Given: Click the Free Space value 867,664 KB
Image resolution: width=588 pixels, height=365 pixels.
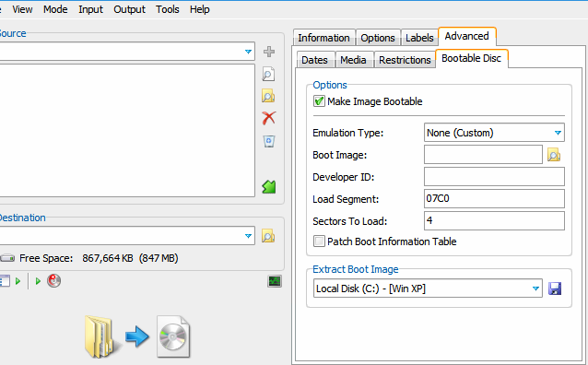Looking at the screenshot, I should [x=108, y=258].
